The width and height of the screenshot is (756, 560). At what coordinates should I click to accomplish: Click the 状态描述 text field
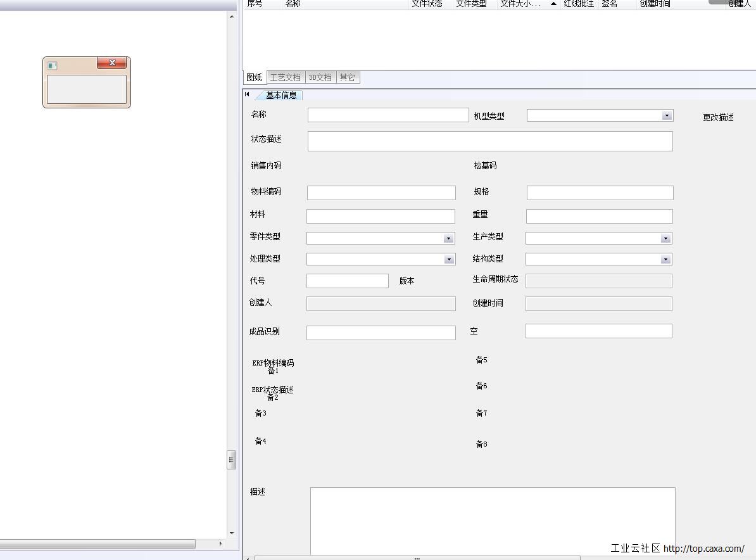tap(489, 141)
